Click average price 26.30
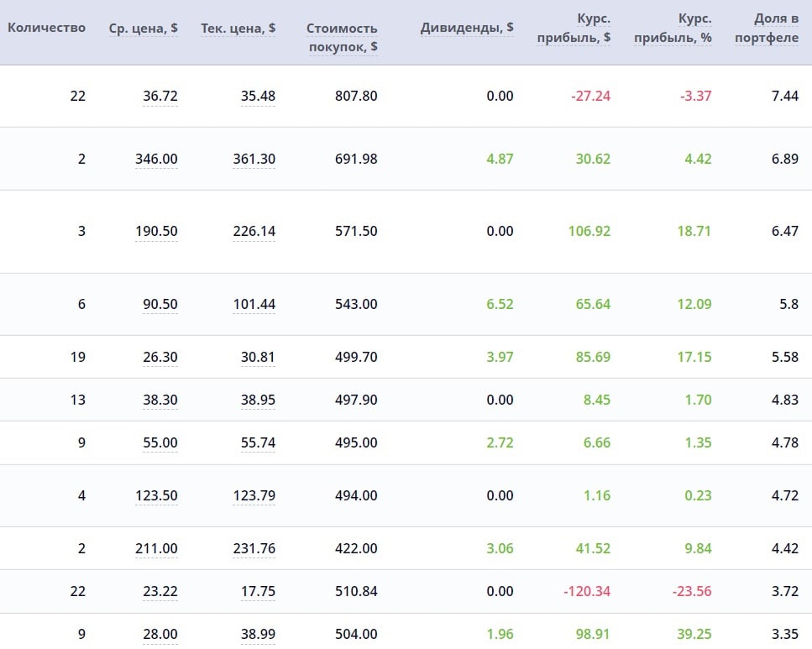The width and height of the screenshot is (812, 649). (x=160, y=357)
